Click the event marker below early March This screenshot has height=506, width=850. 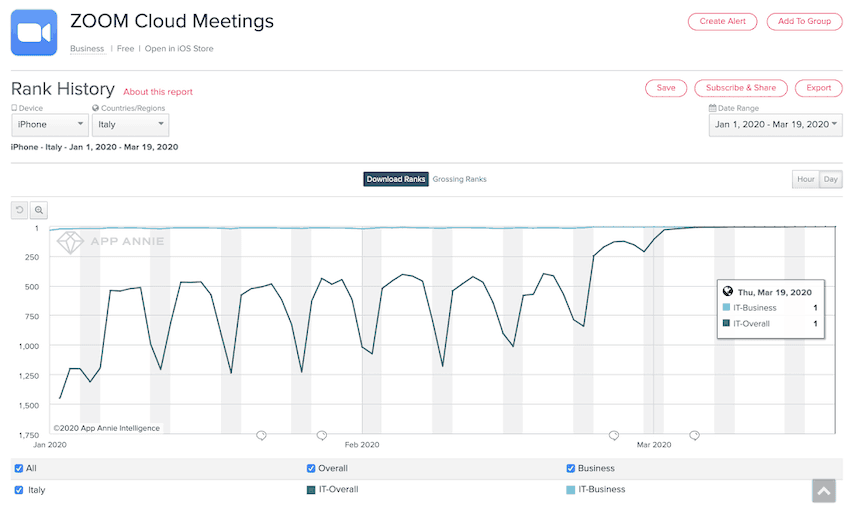pos(614,435)
